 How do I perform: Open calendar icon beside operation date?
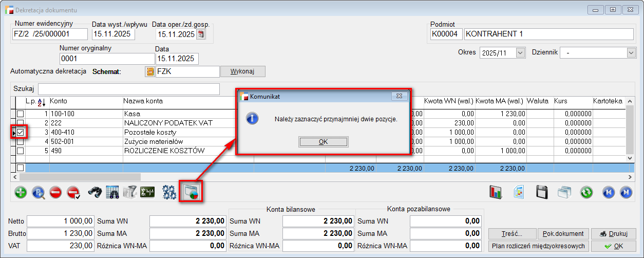pos(201,34)
